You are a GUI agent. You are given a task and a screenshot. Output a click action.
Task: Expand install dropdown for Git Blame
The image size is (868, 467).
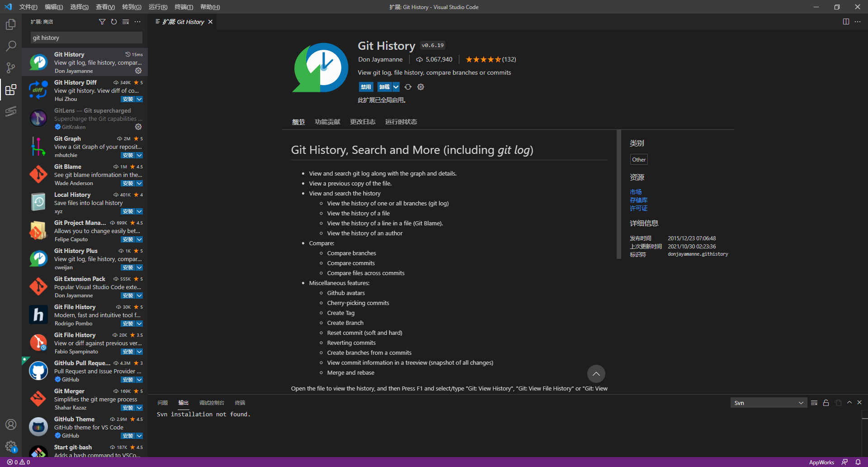tap(139, 183)
